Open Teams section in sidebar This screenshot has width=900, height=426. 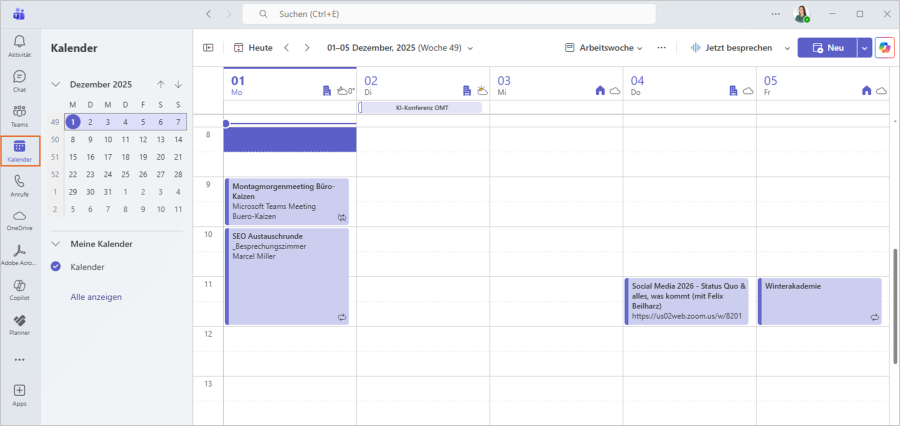pyautogui.click(x=20, y=115)
